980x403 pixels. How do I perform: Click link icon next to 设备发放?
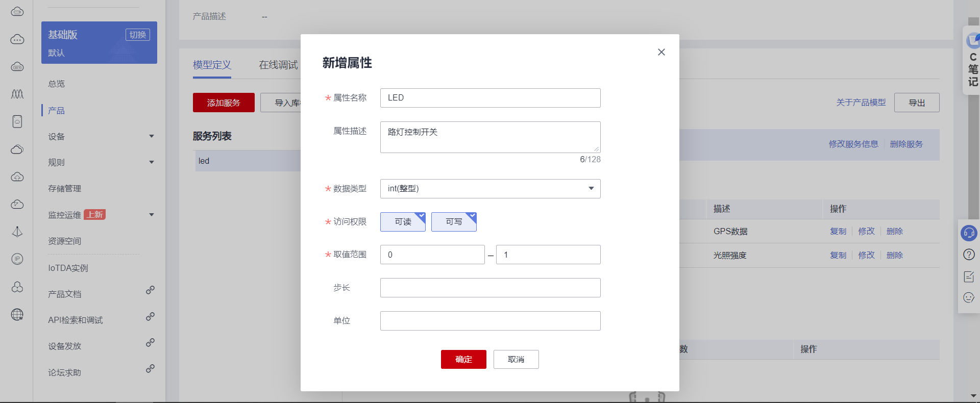tap(150, 342)
